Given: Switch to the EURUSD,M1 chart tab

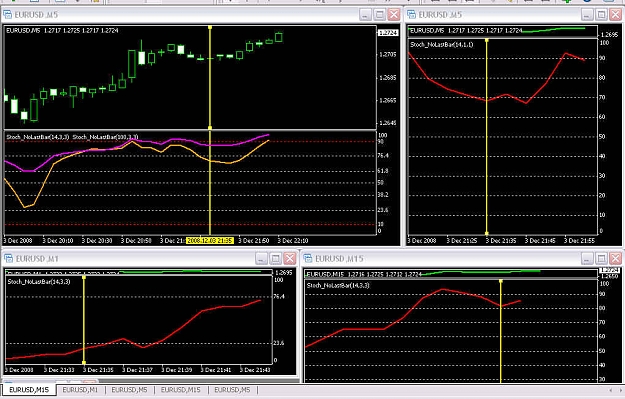Looking at the screenshot, I should click(80, 390).
